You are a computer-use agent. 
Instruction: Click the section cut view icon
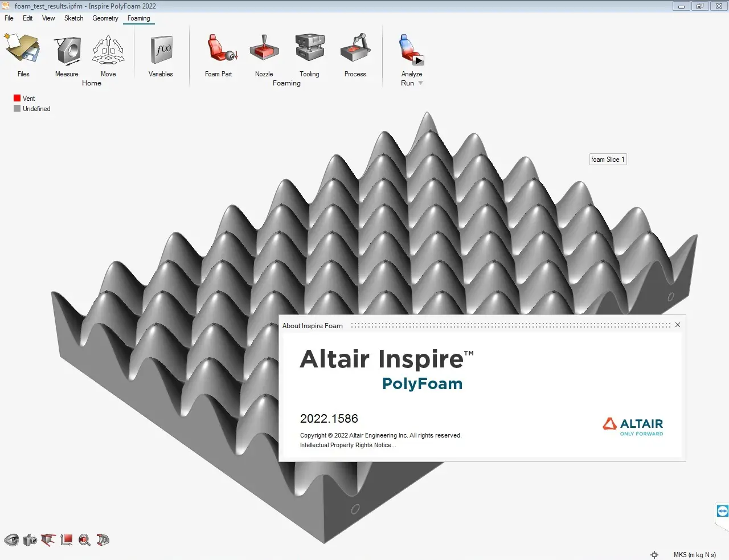48,539
